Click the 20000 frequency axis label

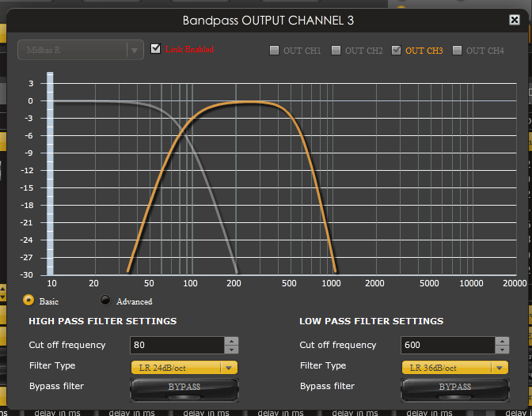click(x=515, y=283)
